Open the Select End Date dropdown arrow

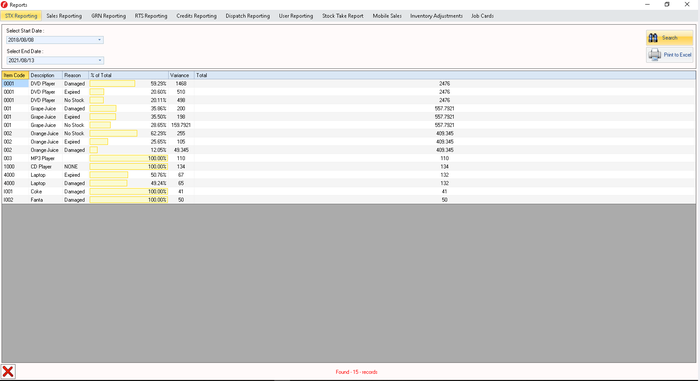pyautogui.click(x=100, y=60)
